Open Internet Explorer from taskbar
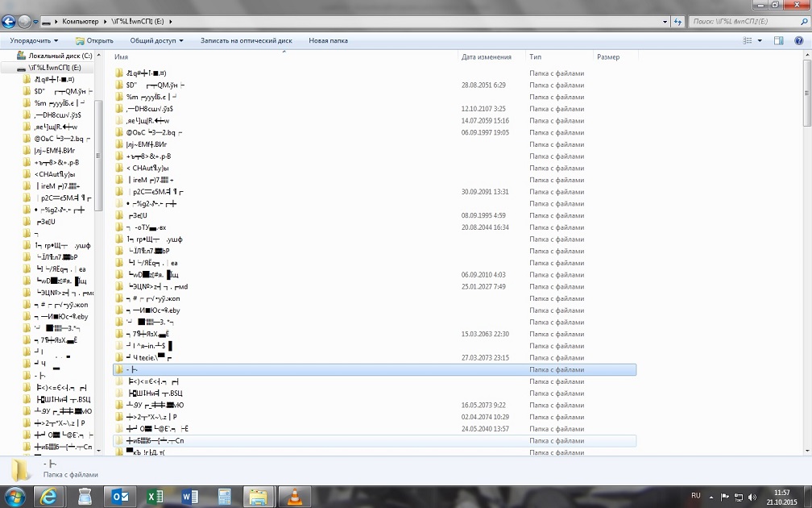812x508 pixels. coord(51,497)
